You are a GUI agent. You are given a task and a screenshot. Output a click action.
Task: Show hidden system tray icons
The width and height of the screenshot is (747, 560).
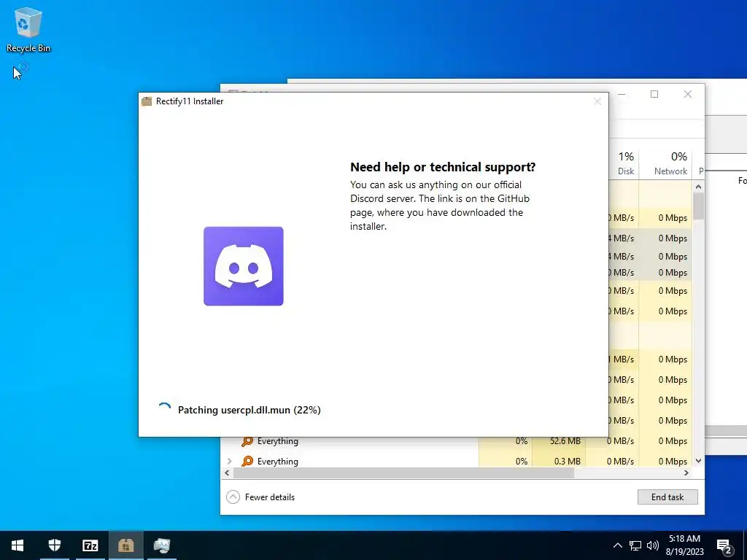click(x=617, y=545)
